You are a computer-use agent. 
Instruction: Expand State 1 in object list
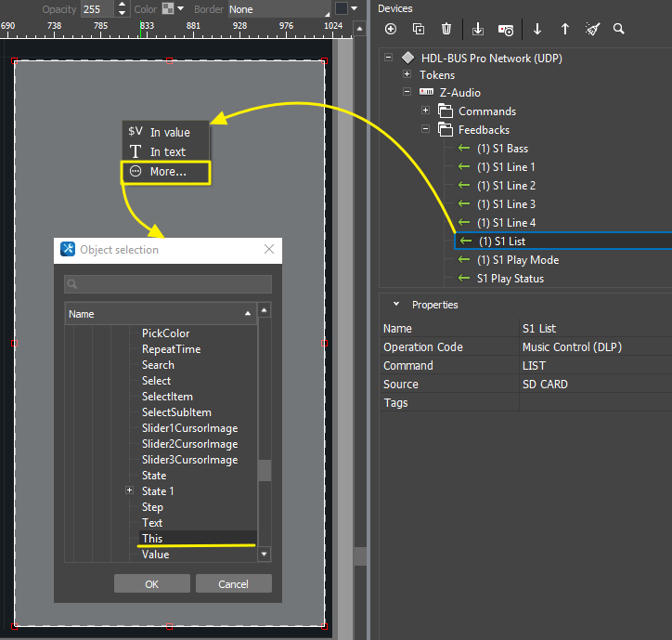click(x=129, y=490)
